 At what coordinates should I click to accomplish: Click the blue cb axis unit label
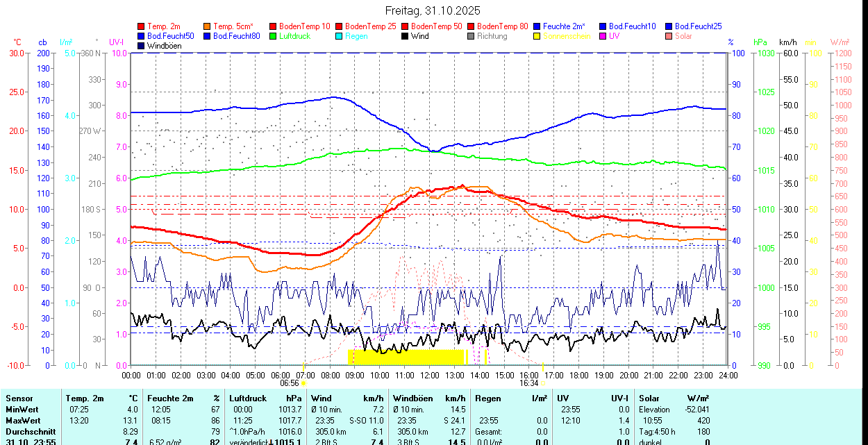click(x=42, y=42)
